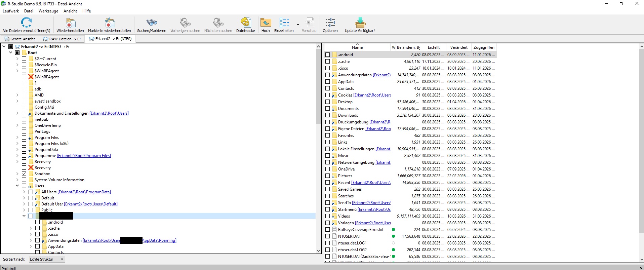Click the Einzelheiten view icon
This screenshot has height=270, width=644.
point(284,23)
